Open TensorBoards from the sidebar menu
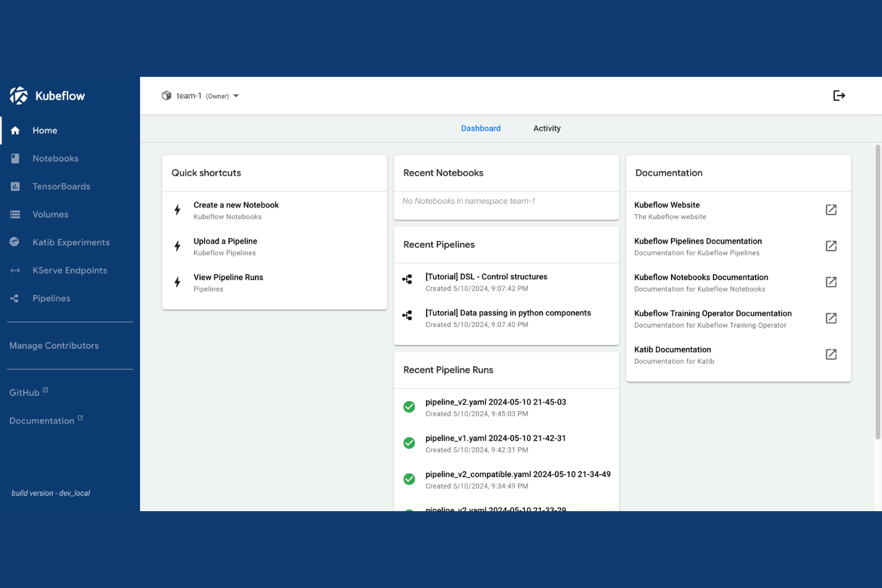Image resolution: width=882 pixels, height=588 pixels. [70, 186]
